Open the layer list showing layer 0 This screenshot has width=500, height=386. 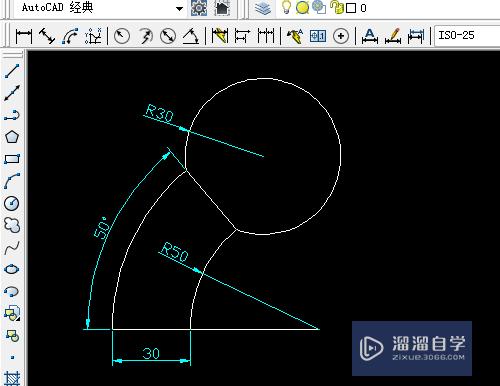point(387,8)
